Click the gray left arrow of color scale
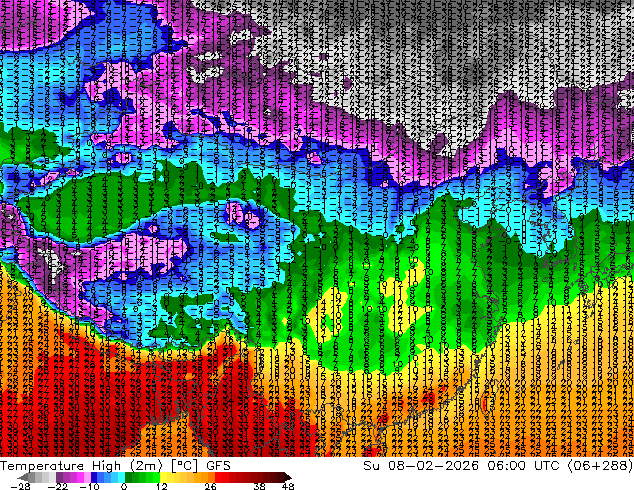 tap(23, 477)
